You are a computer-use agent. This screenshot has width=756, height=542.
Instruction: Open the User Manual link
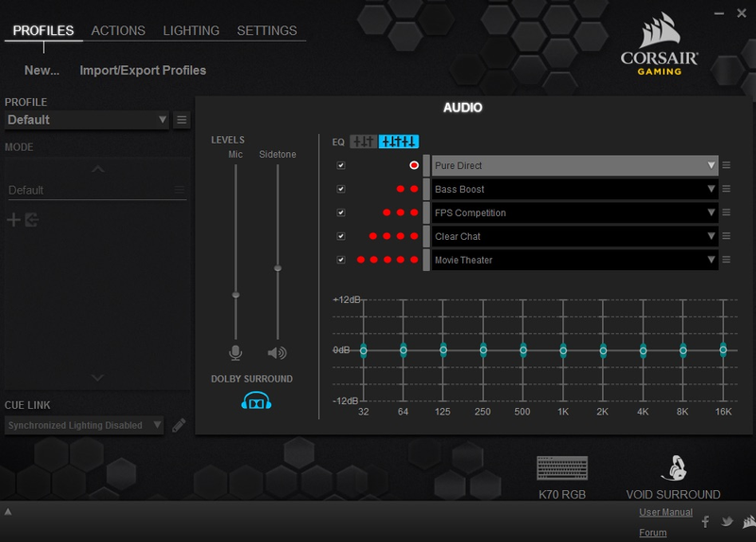tap(666, 512)
